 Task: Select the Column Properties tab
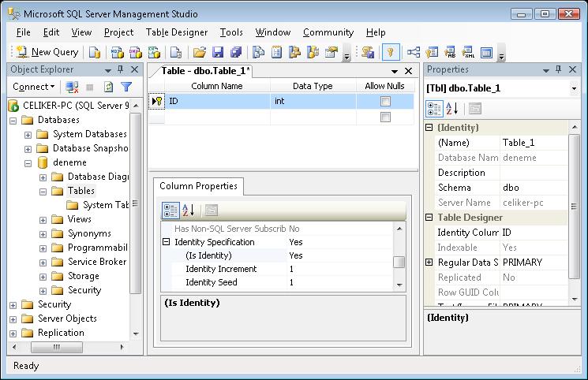pyautogui.click(x=198, y=186)
